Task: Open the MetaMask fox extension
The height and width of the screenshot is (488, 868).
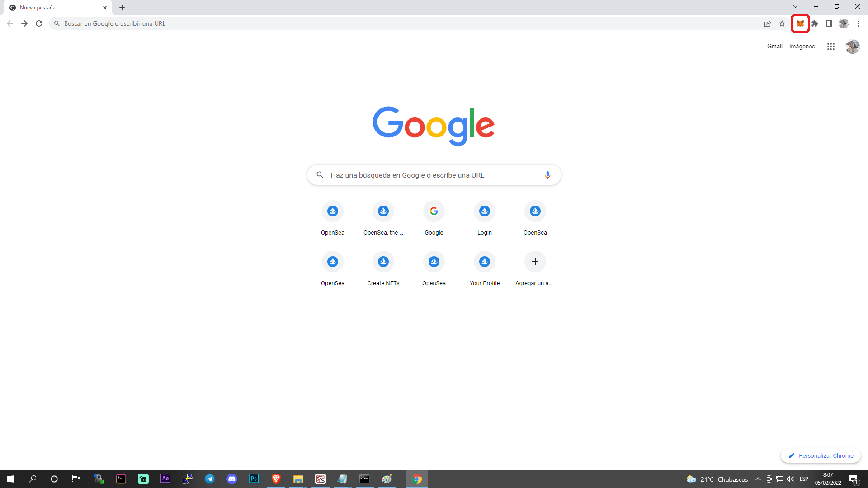Action: pyautogui.click(x=800, y=23)
